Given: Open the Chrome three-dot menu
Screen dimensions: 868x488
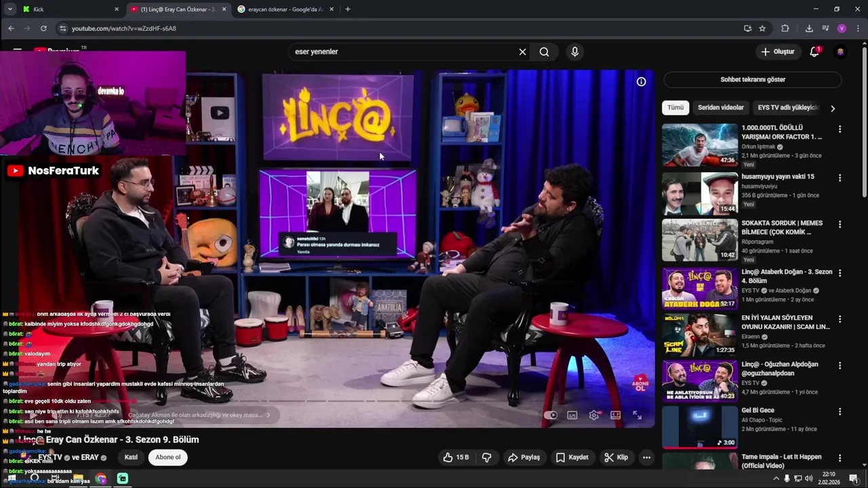Looking at the screenshot, I should pyautogui.click(x=858, y=28).
